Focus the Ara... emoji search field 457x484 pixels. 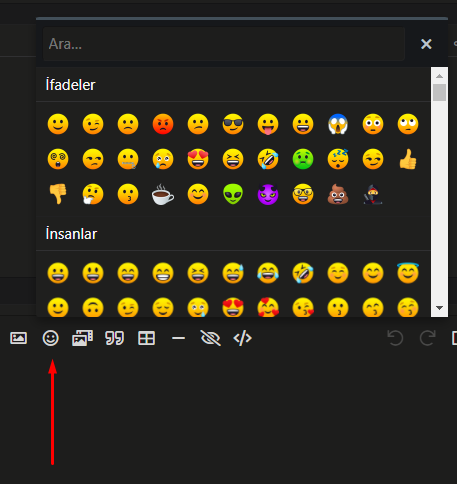point(224,44)
